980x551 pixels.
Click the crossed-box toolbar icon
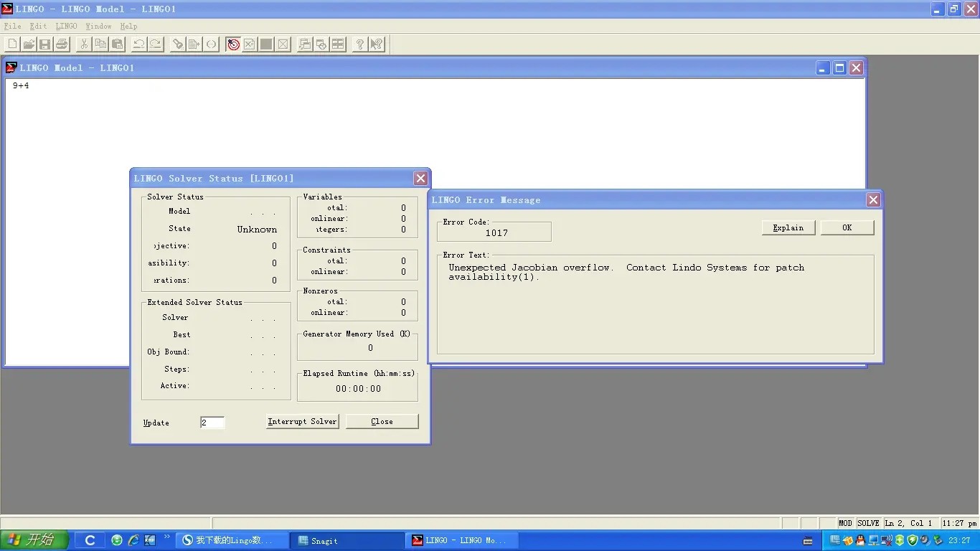click(283, 44)
